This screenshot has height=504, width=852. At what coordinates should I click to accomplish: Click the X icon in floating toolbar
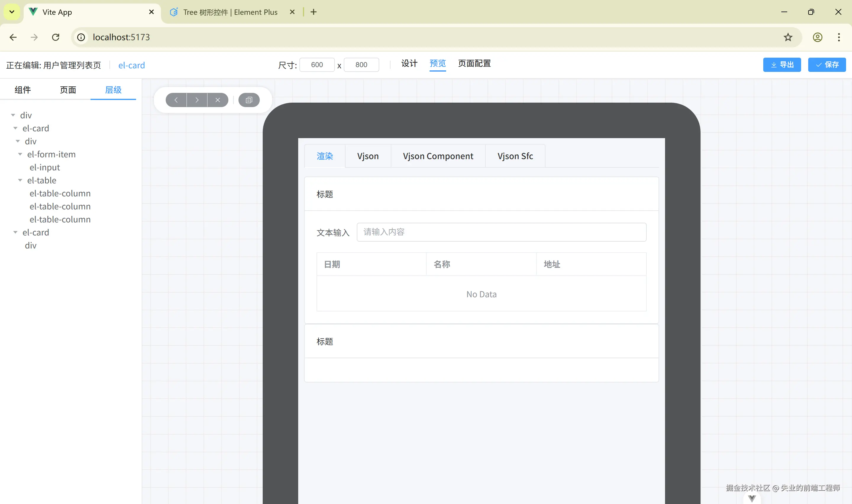point(218,100)
